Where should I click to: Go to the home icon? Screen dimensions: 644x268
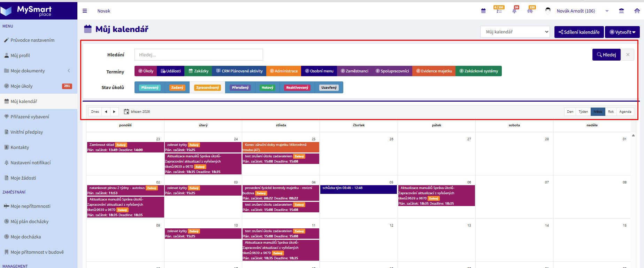pos(637,11)
